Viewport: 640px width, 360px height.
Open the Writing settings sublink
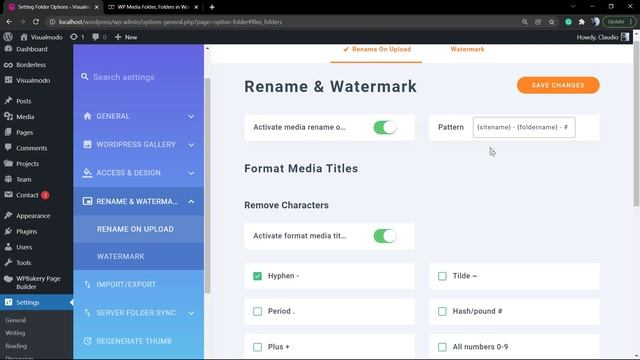[15, 333]
